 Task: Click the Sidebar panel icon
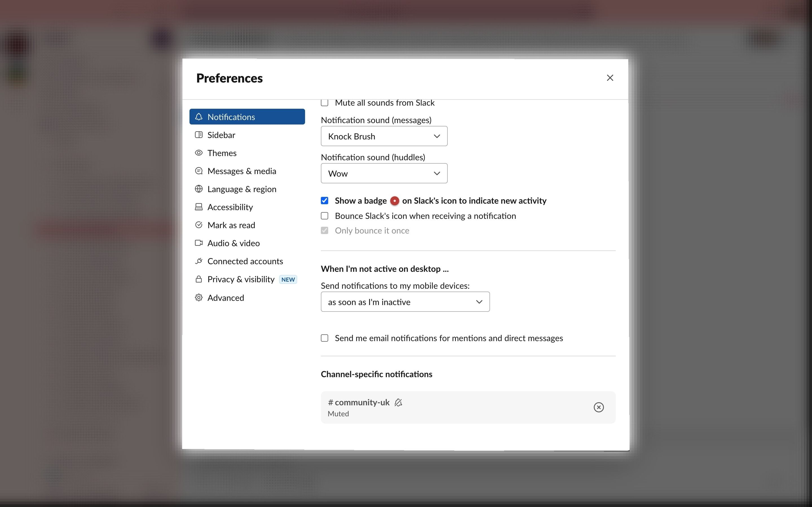coord(199,135)
